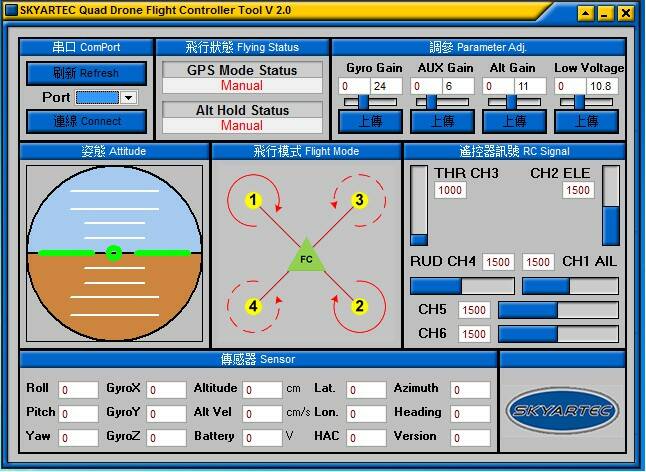Click the Alt Gain value field showing 11
This screenshot has width=646, height=472.
(530, 86)
